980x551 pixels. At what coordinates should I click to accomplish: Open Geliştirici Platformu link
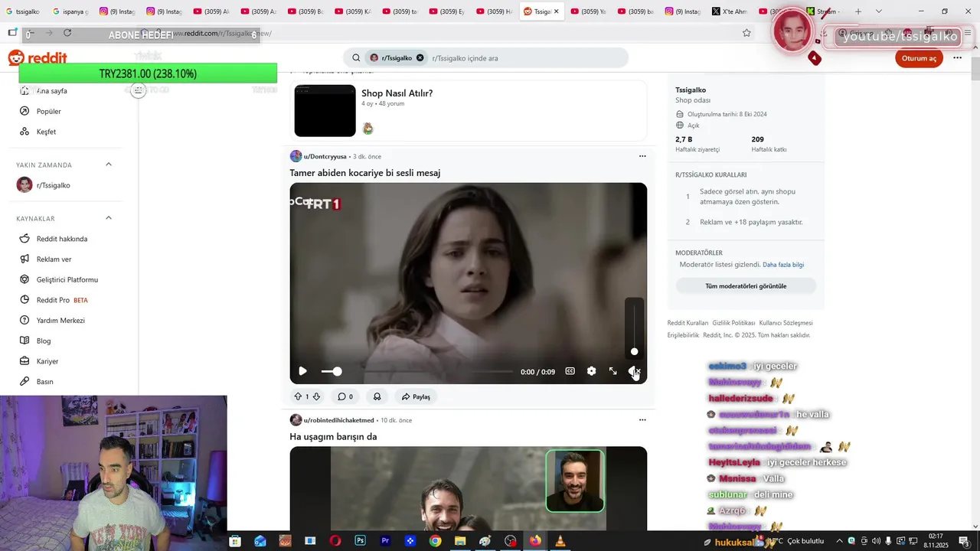pos(67,280)
